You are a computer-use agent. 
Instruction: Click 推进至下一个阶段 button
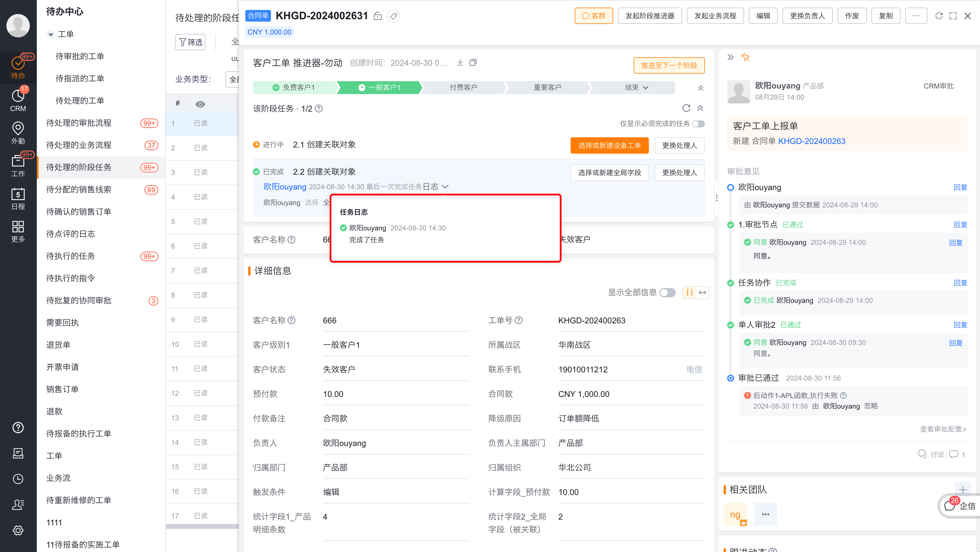669,65
